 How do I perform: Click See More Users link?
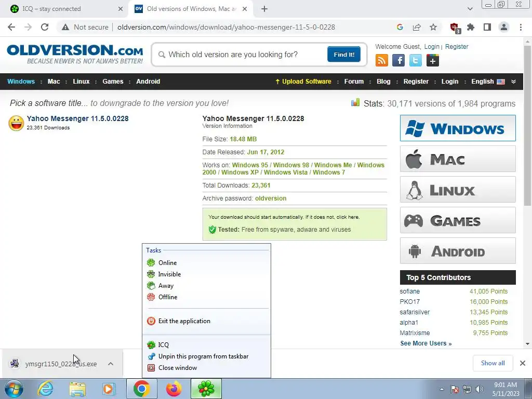click(426, 343)
